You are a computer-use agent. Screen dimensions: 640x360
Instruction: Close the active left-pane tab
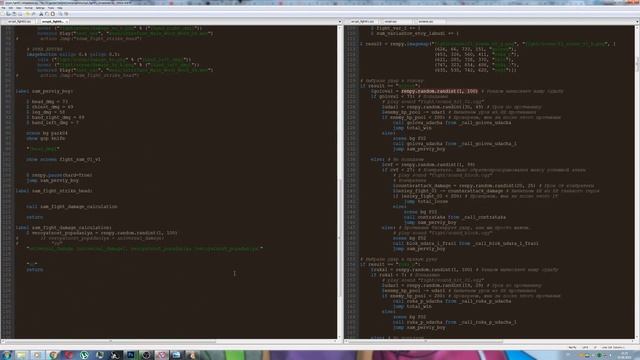click(x=67, y=21)
